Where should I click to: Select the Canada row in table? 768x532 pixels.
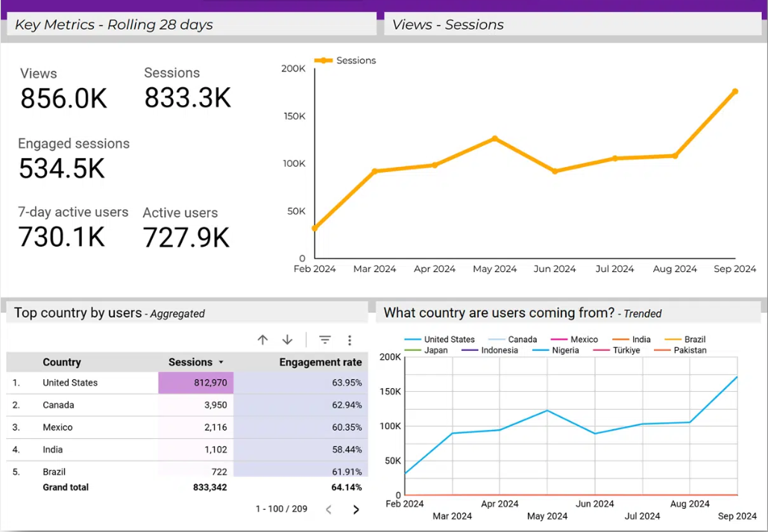coord(58,405)
